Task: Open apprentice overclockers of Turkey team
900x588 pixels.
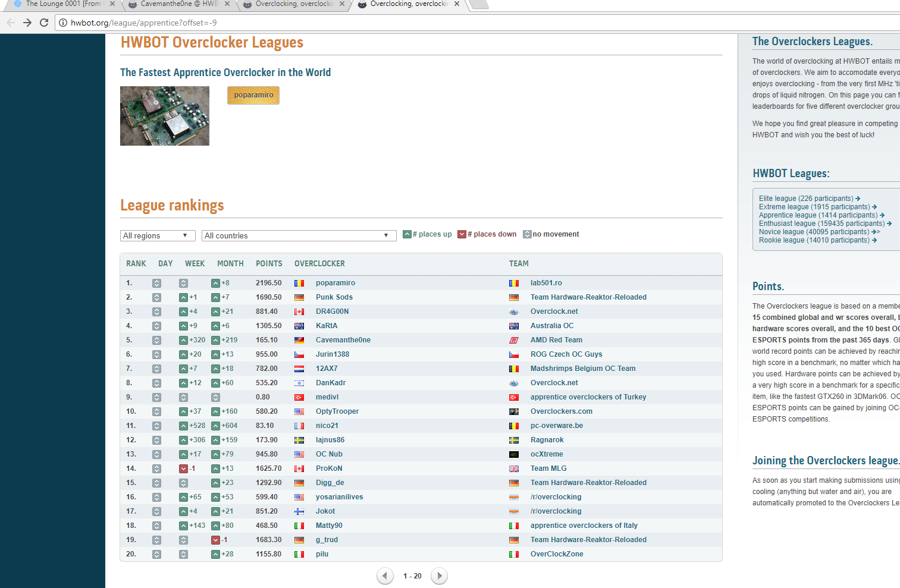Action: pyautogui.click(x=588, y=397)
